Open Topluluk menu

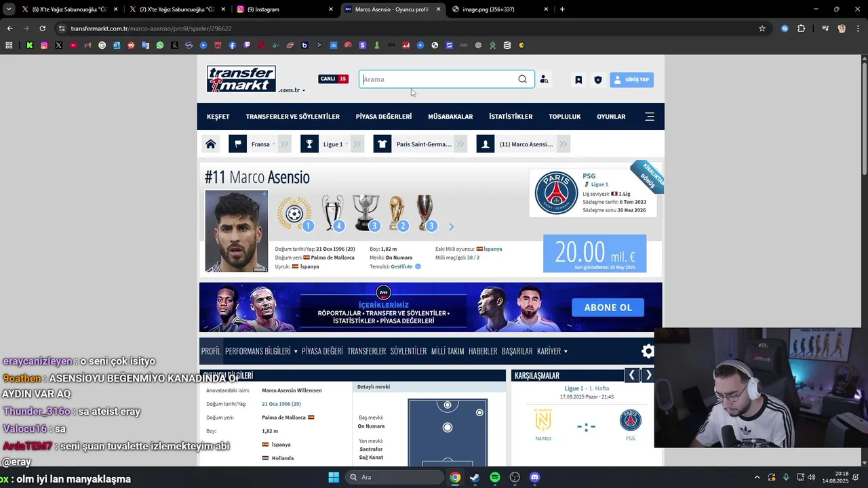point(564,117)
